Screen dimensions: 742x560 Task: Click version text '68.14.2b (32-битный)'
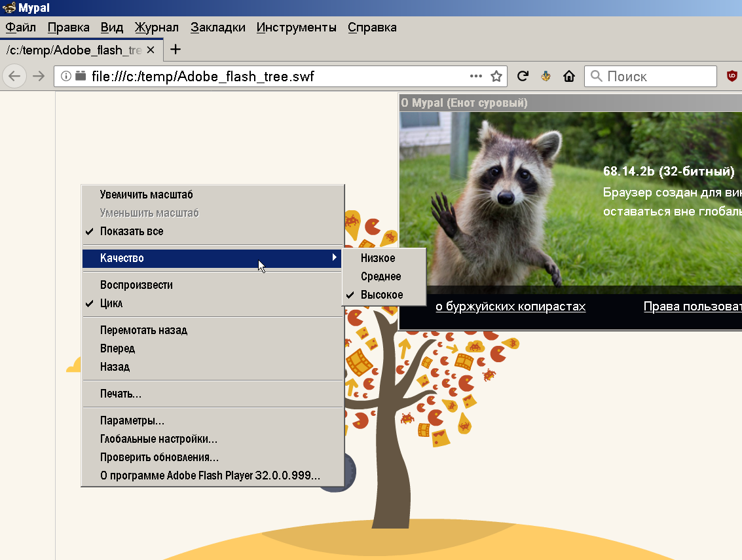pos(669,172)
